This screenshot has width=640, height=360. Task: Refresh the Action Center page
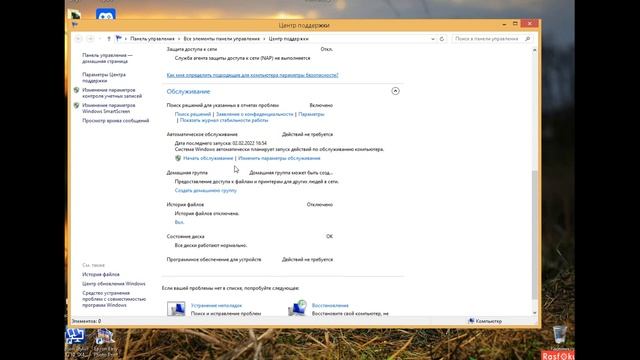(x=442, y=39)
